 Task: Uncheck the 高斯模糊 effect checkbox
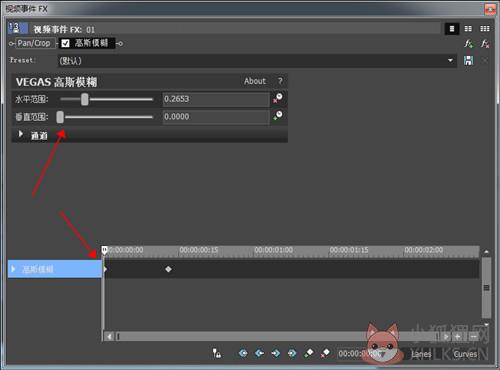pos(65,43)
